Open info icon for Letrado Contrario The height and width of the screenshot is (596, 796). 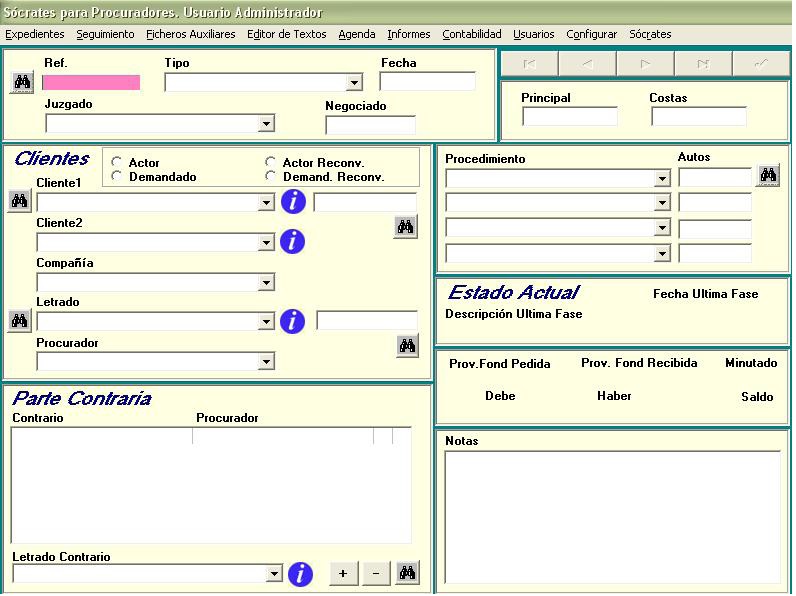pyautogui.click(x=300, y=574)
